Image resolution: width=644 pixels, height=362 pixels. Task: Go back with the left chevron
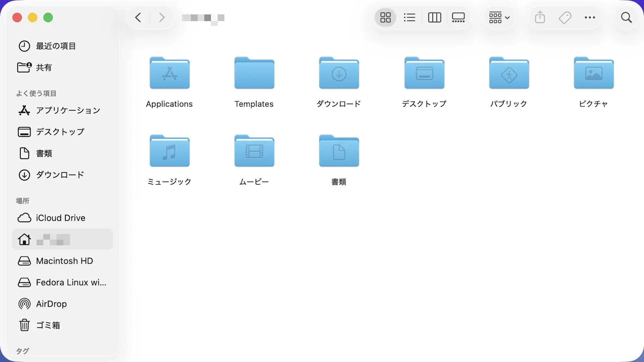138,17
